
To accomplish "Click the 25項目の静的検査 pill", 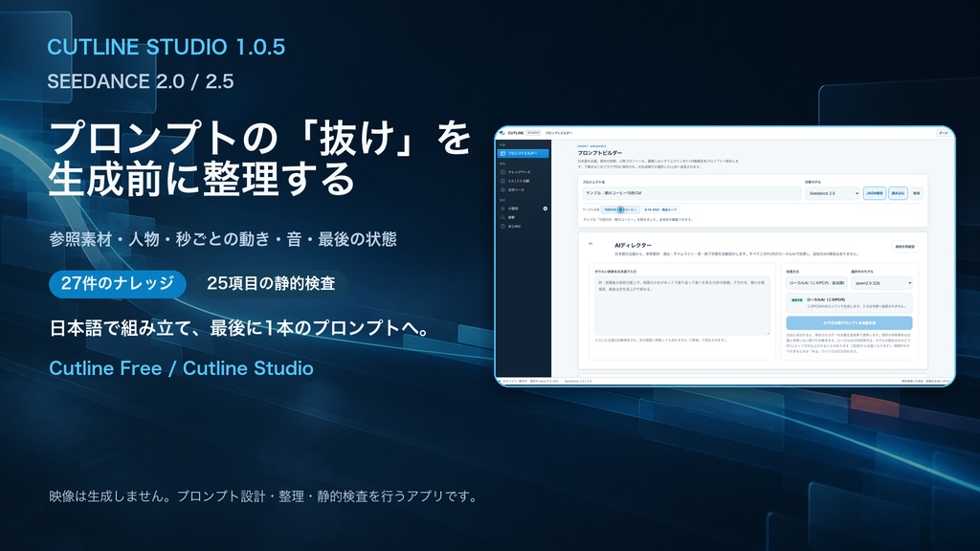I will 271,283.
